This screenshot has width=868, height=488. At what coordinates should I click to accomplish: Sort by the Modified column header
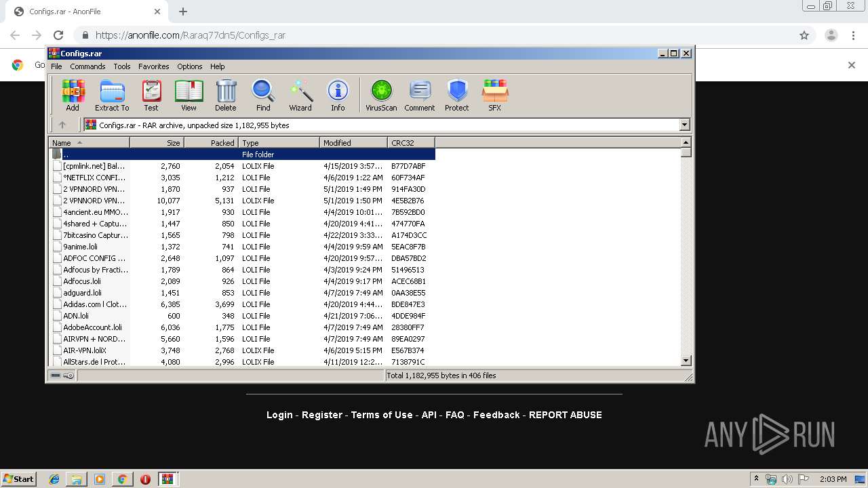tap(353, 142)
